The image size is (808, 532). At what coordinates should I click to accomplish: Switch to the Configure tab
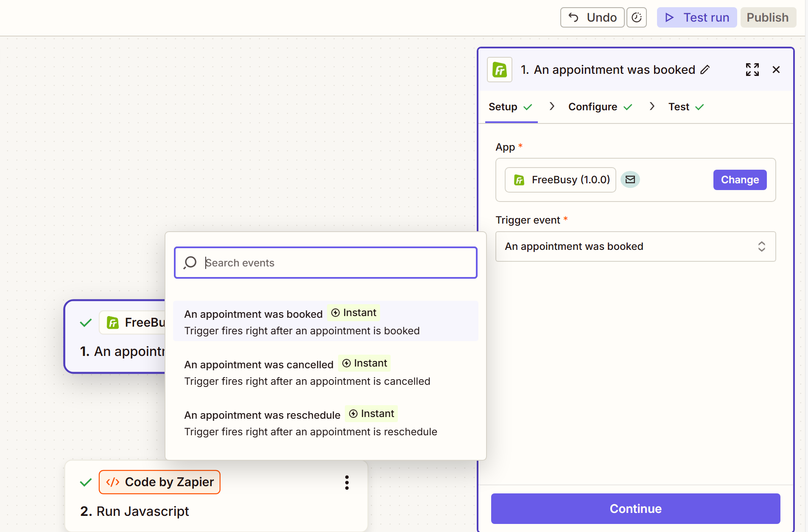tap(600, 107)
